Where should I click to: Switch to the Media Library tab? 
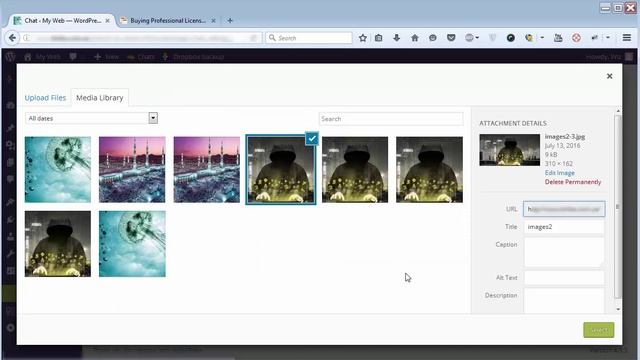click(x=100, y=98)
